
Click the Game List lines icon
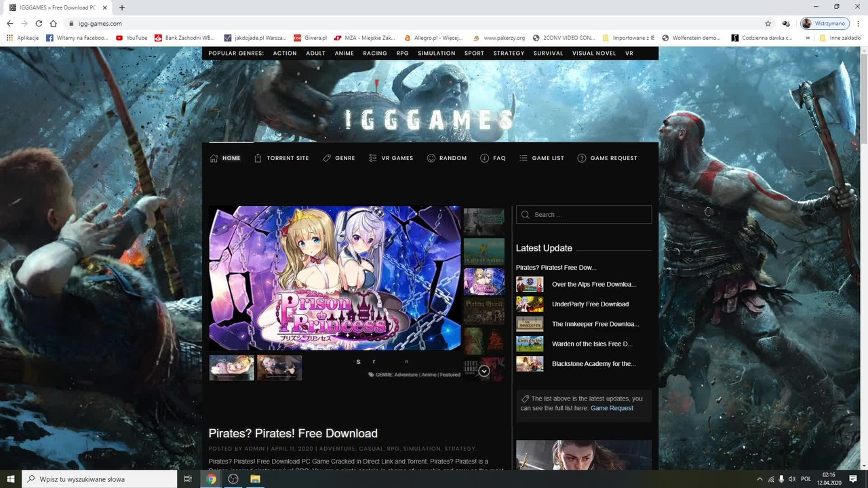click(524, 158)
